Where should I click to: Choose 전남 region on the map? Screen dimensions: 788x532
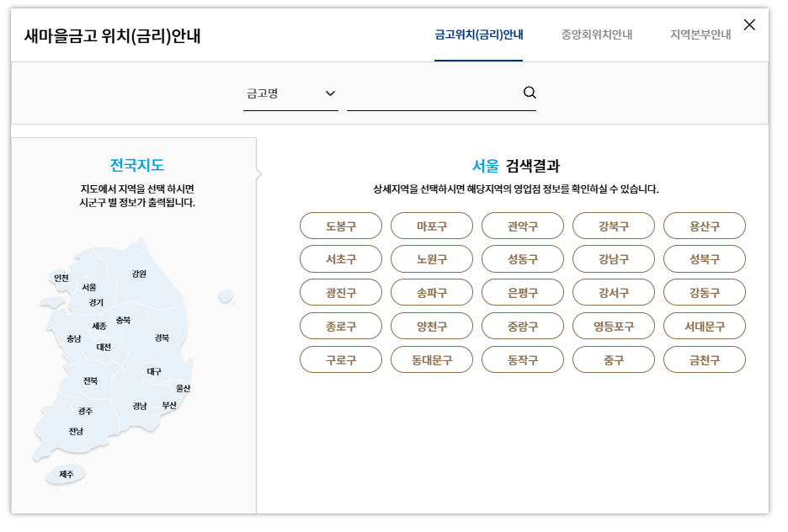point(76,431)
